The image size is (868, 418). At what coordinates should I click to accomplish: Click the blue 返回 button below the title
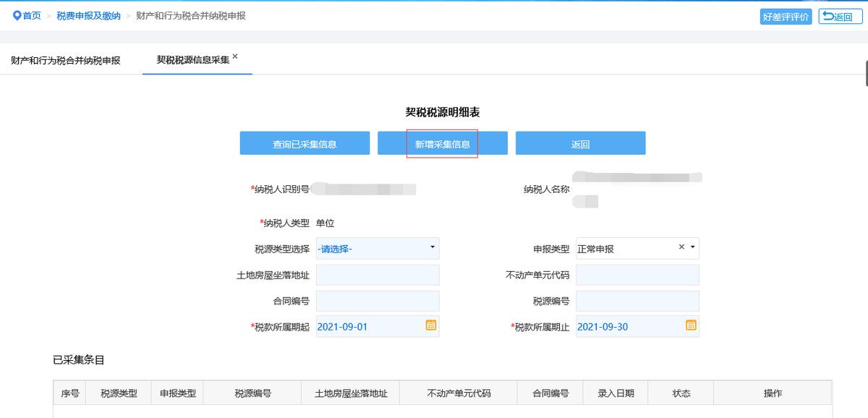[x=580, y=142]
